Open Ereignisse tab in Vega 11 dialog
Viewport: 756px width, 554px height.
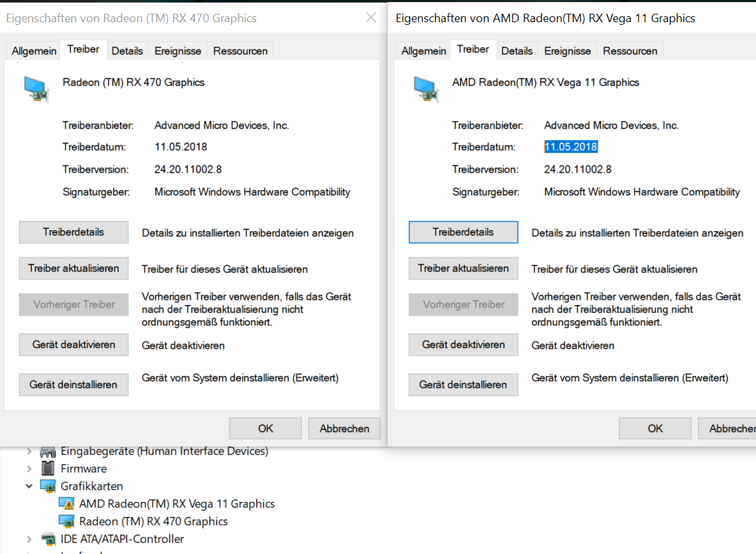click(x=568, y=51)
